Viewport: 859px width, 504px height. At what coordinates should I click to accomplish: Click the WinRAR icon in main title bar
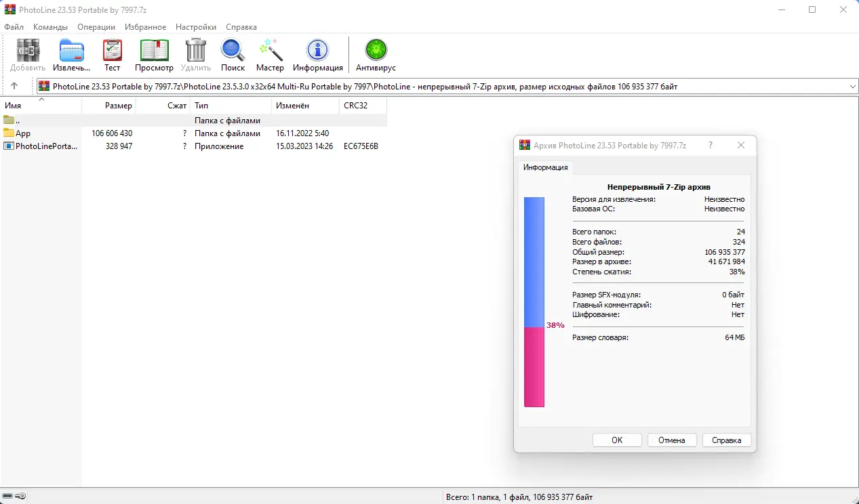[10, 9]
